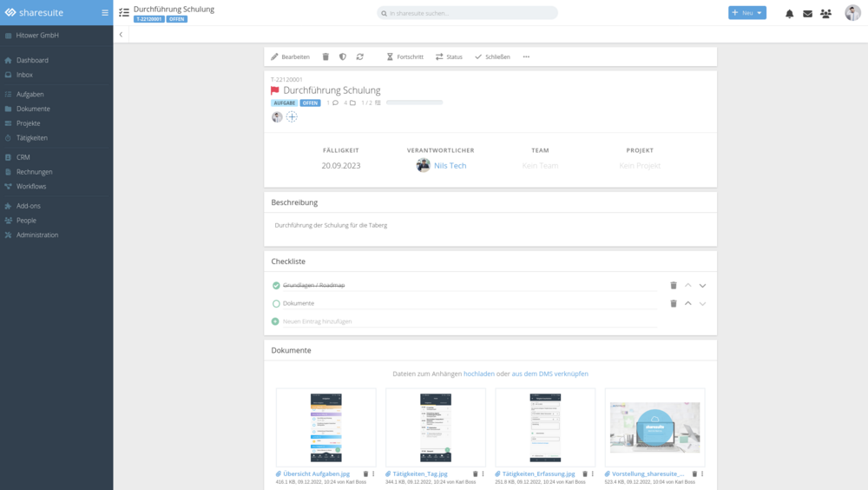Open the notifications bell
Viewport: 868px width, 490px height.
790,14
